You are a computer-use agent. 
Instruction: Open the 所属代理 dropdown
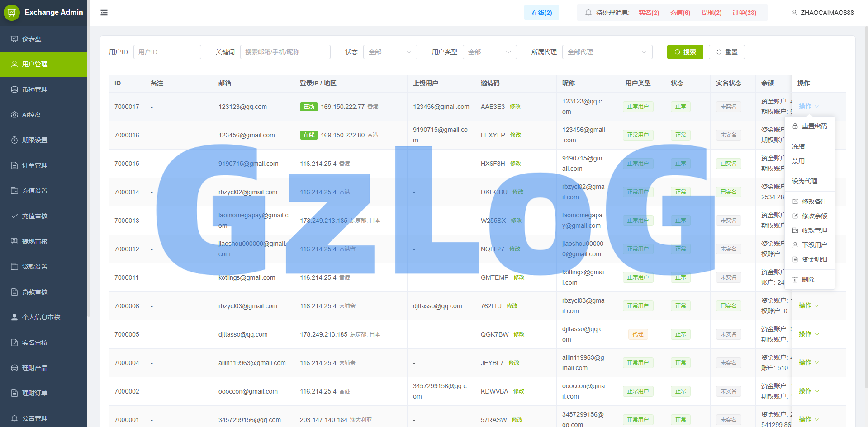click(x=607, y=52)
